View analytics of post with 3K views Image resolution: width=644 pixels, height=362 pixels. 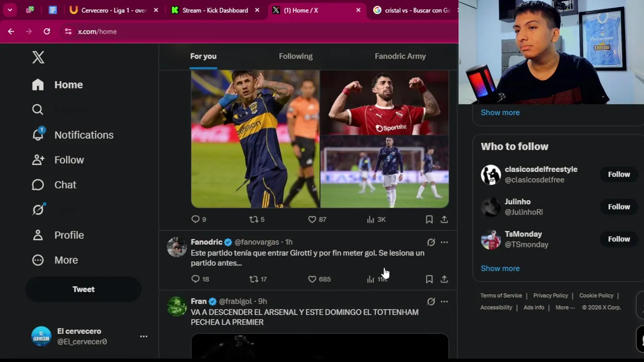click(376, 219)
